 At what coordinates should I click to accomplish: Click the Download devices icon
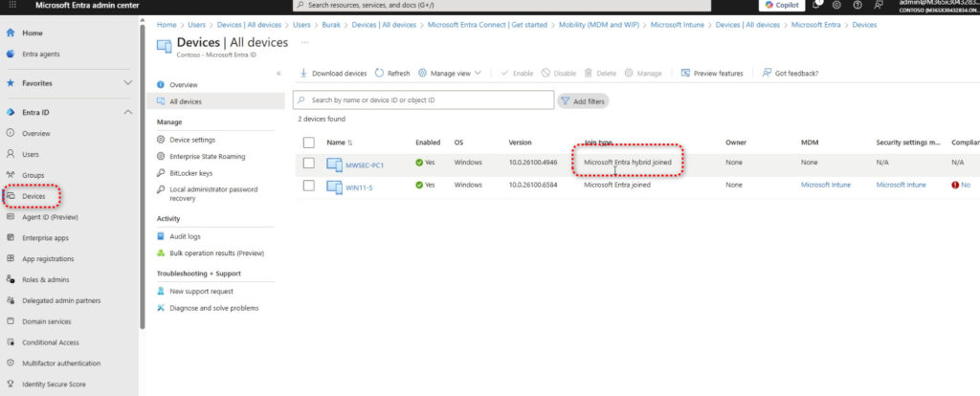tap(304, 73)
